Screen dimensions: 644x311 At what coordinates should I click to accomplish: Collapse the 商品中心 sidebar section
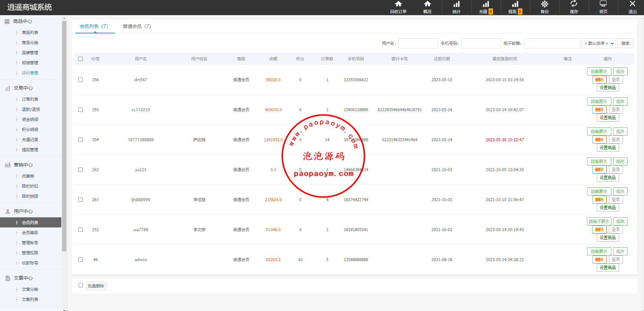22,21
